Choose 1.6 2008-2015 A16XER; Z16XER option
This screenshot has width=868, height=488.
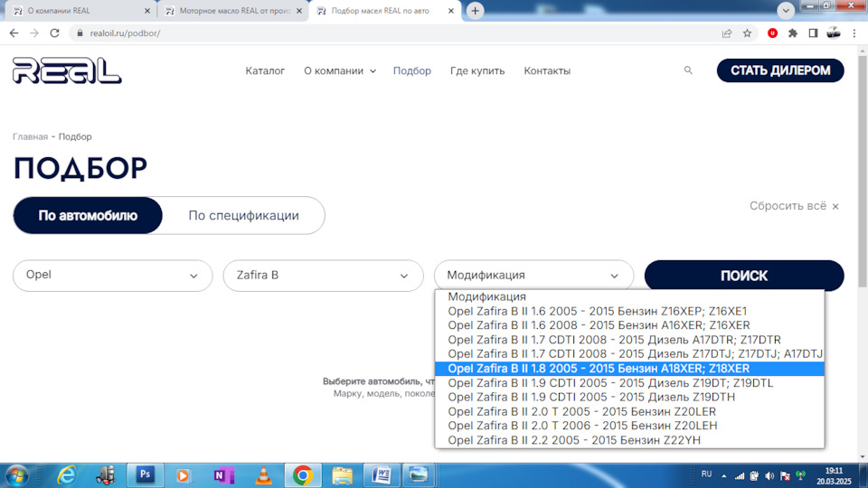(629, 325)
